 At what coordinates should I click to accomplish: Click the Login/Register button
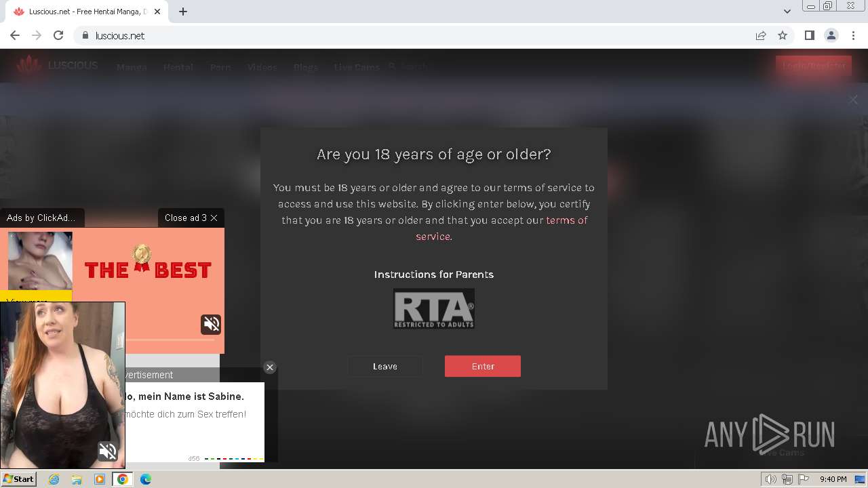pos(814,66)
